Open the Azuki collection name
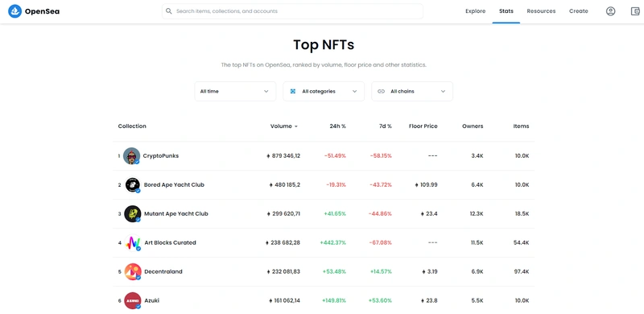The image size is (644, 314). [x=151, y=300]
